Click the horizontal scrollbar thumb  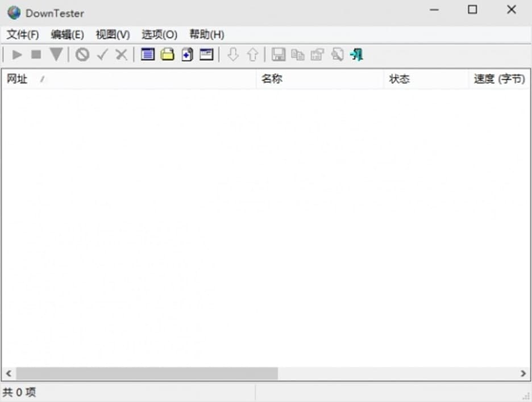click(x=147, y=374)
